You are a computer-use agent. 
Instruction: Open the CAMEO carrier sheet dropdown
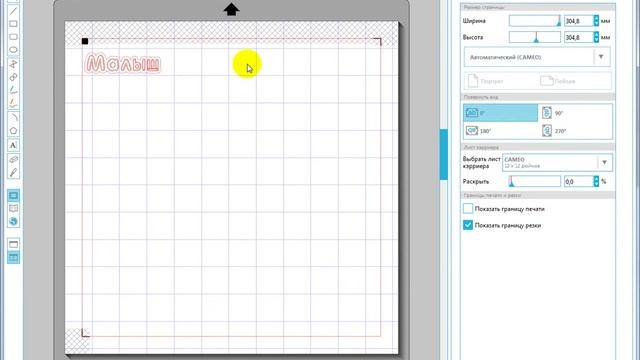click(x=558, y=162)
